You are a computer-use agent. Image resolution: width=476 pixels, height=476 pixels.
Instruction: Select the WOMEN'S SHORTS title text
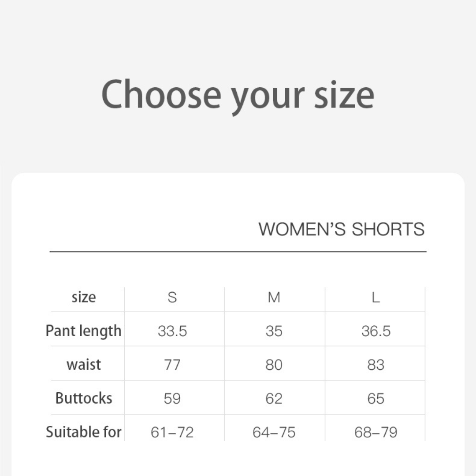pyautogui.click(x=341, y=229)
